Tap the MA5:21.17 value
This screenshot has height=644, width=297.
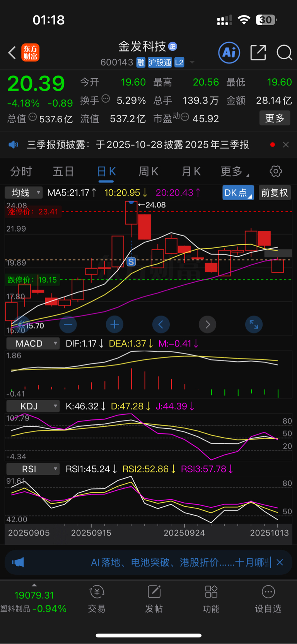coord(72,192)
